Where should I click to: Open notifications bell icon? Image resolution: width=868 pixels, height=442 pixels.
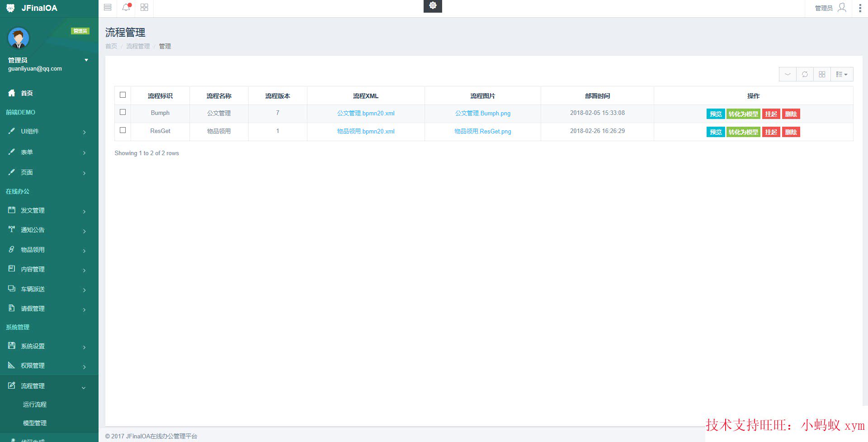[x=126, y=7]
